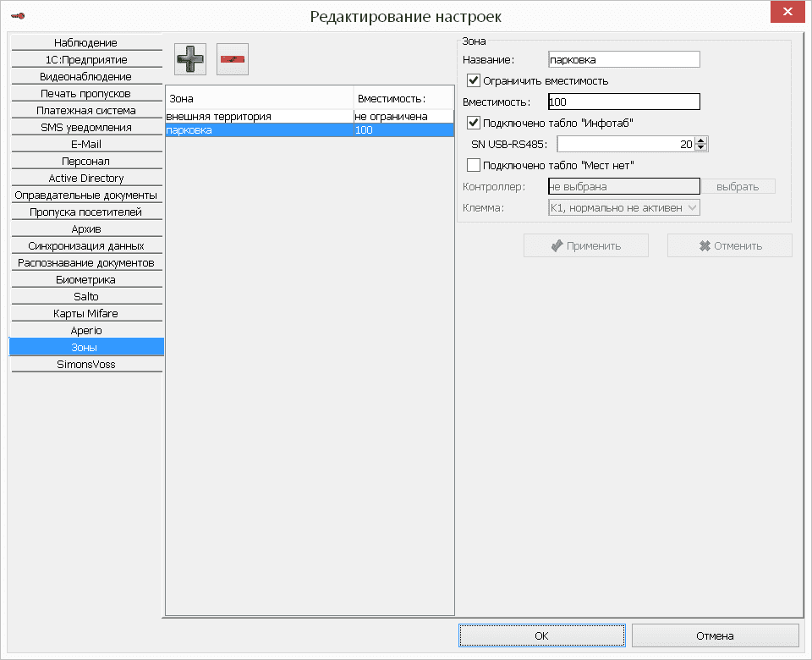The width and height of the screenshot is (812, 660).
Task: Click the add zone plus icon
Action: tap(190, 59)
